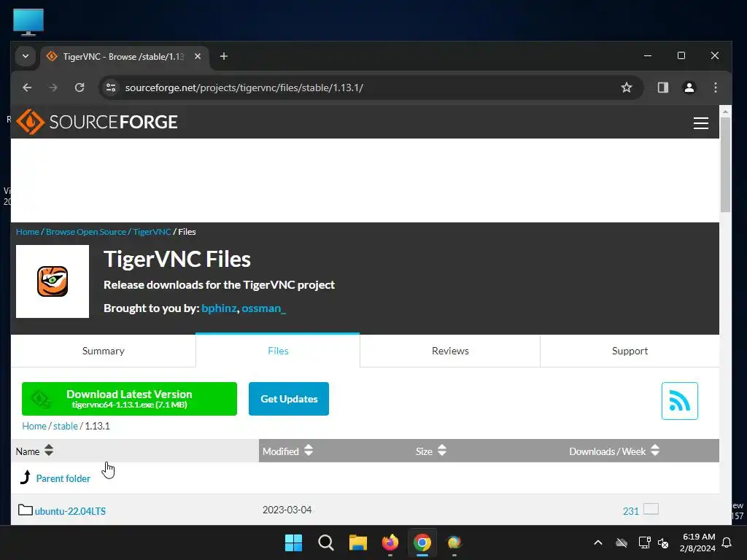This screenshot has height=560, width=747.
Task: Go up to the Parent folder
Action: [x=63, y=478]
